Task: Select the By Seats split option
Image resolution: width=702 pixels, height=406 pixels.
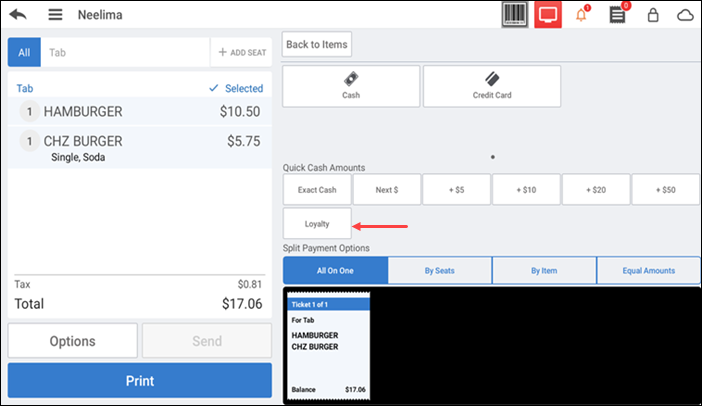Action: (439, 270)
